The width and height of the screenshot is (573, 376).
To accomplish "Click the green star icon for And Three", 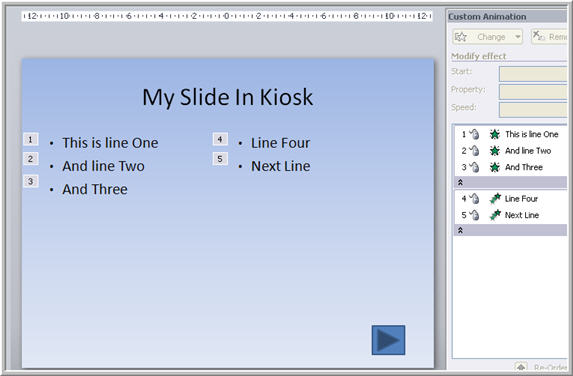I will [x=494, y=167].
